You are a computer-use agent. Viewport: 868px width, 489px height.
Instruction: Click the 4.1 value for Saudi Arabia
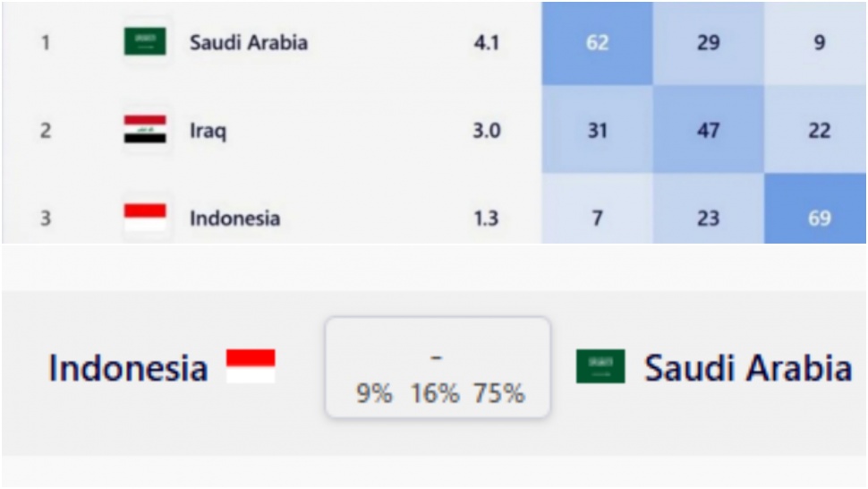486,42
